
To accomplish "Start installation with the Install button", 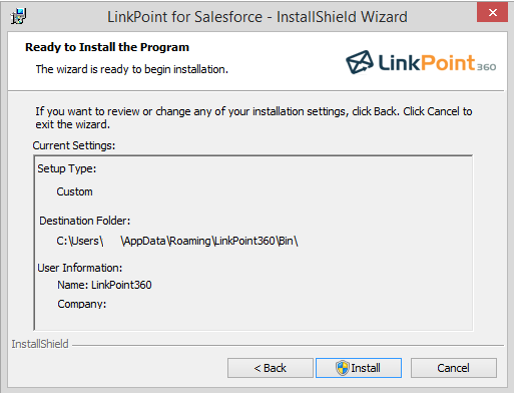I will [359, 368].
